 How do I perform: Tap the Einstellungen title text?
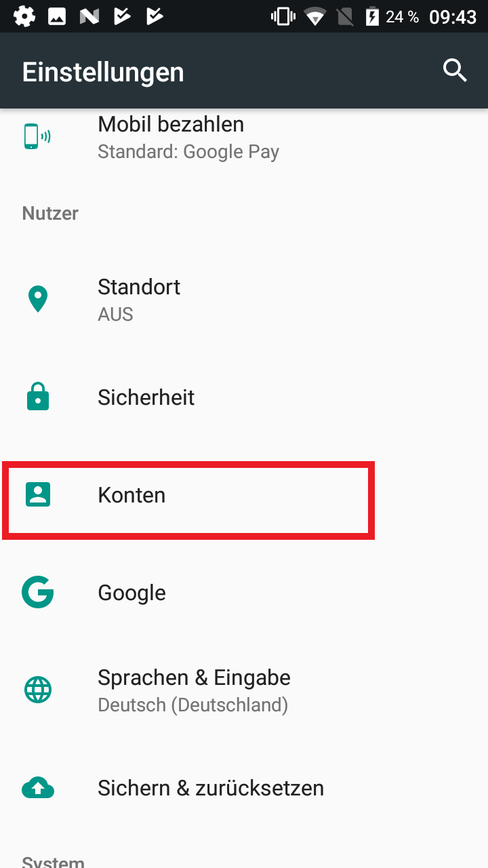click(x=103, y=72)
